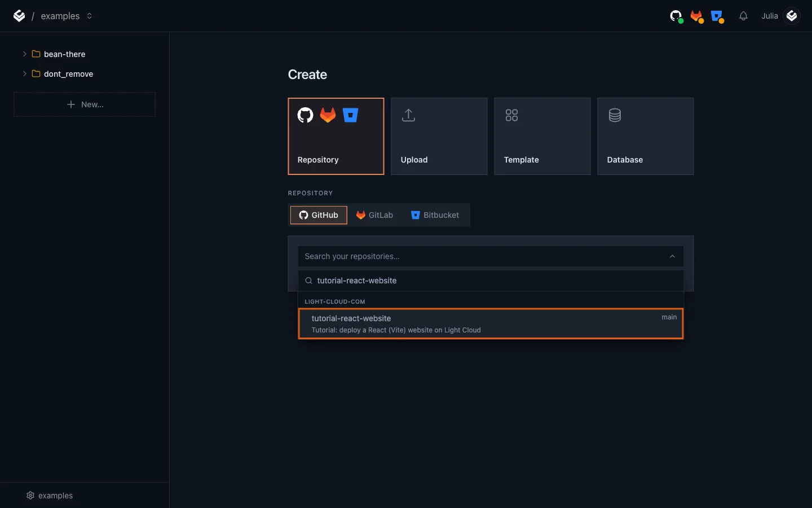This screenshot has height=508, width=812.
Task: Click the main branch label
Action: pyautogui.click(x=669, y=317)
